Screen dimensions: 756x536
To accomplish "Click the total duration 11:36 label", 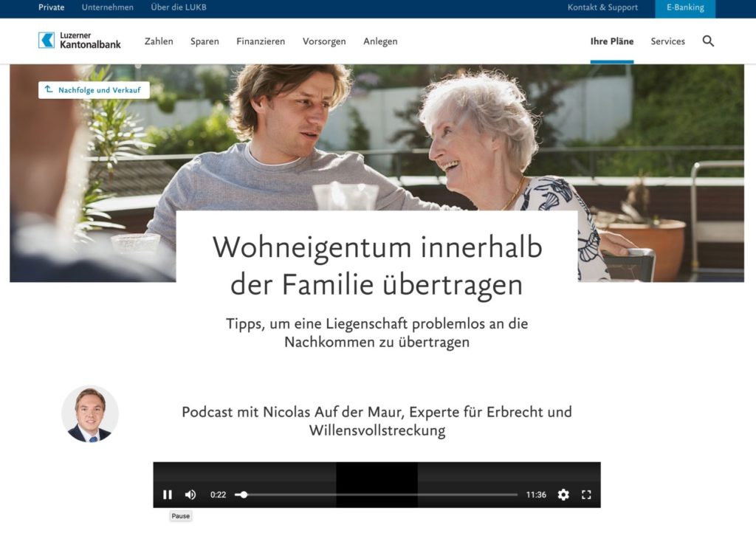I will tap(536, 495).
